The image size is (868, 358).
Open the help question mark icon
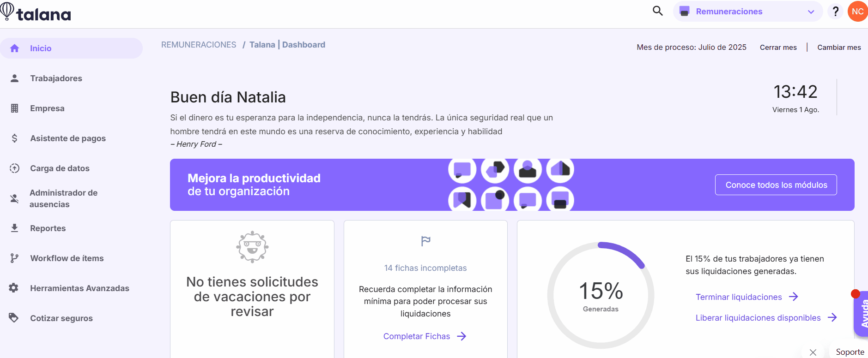(835, 11)
